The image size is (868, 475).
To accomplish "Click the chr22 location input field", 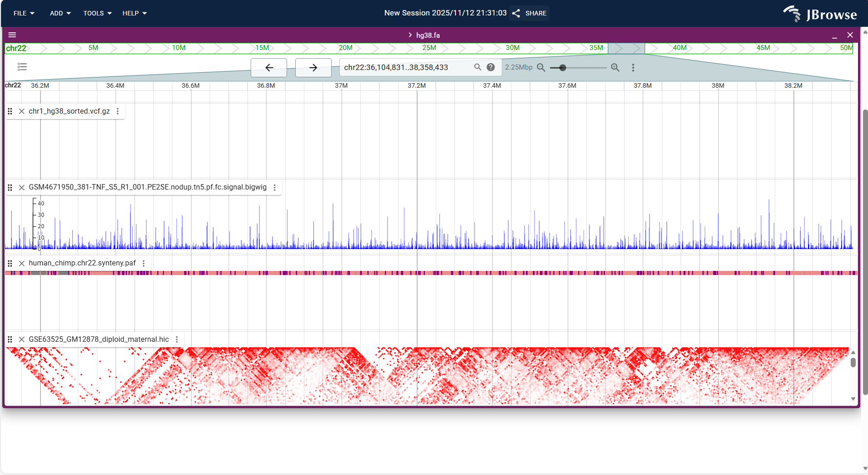I will (x=405, y=67).
